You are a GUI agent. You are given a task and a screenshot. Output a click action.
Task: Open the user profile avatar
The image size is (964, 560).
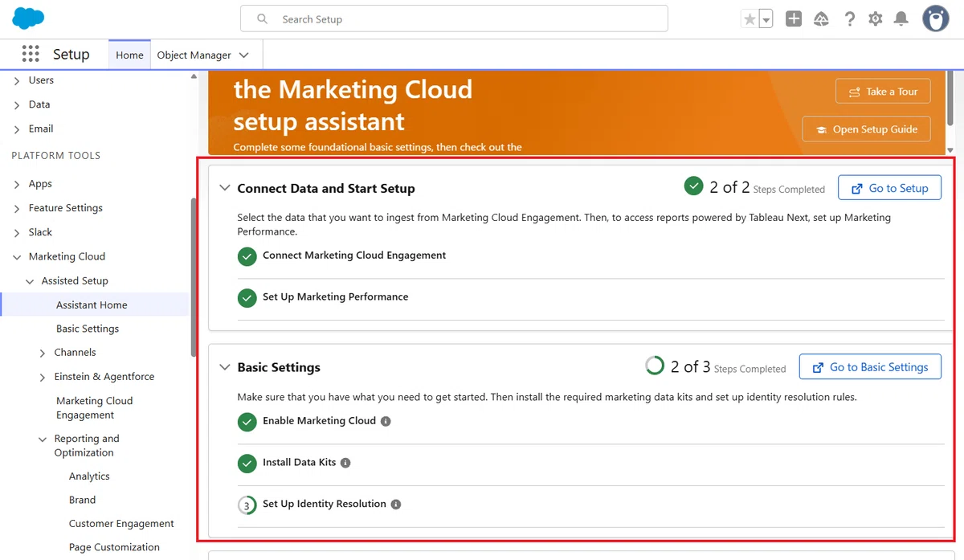click(x=936, y=18)
